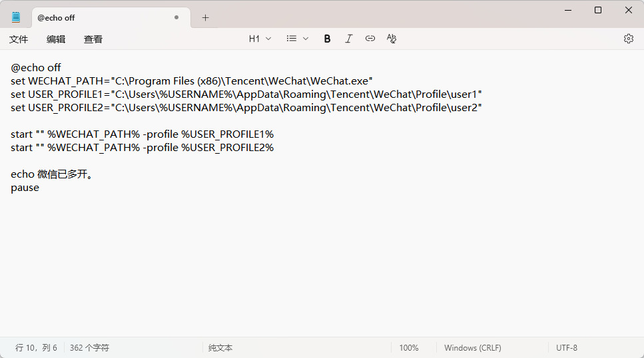Insert a link with the link icon
This screenshot has height=358, width=644.
click(370, 39)
